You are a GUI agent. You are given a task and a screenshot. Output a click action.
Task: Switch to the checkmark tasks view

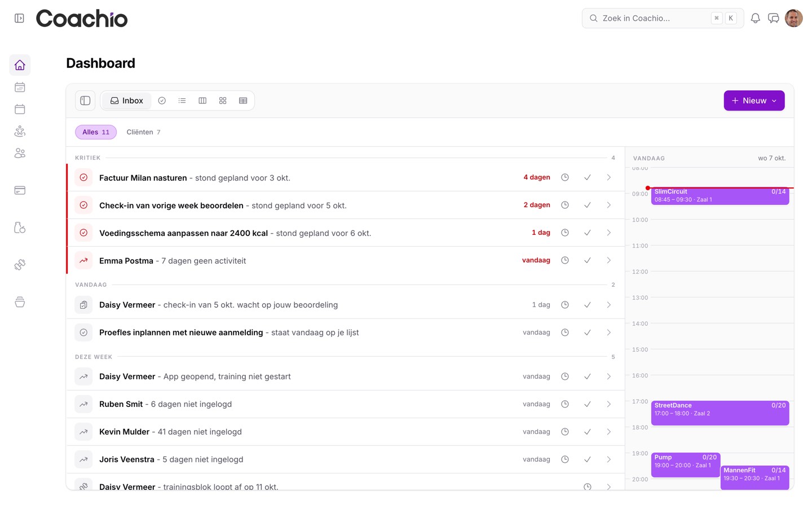(x=162, y=100)
